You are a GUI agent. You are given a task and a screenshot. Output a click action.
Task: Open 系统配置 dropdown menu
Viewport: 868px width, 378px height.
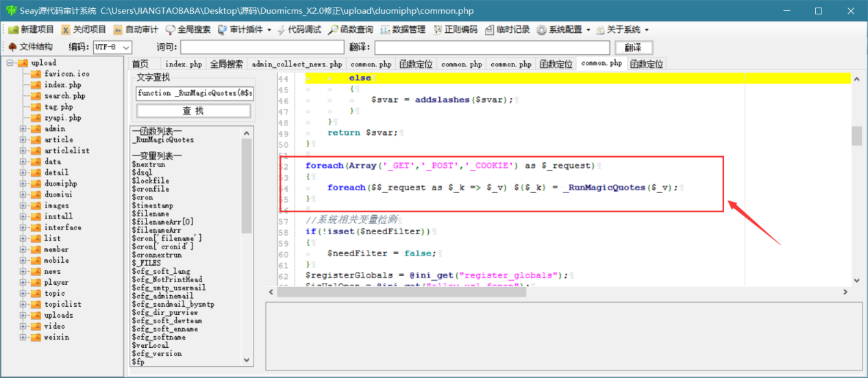coord(563,29)
